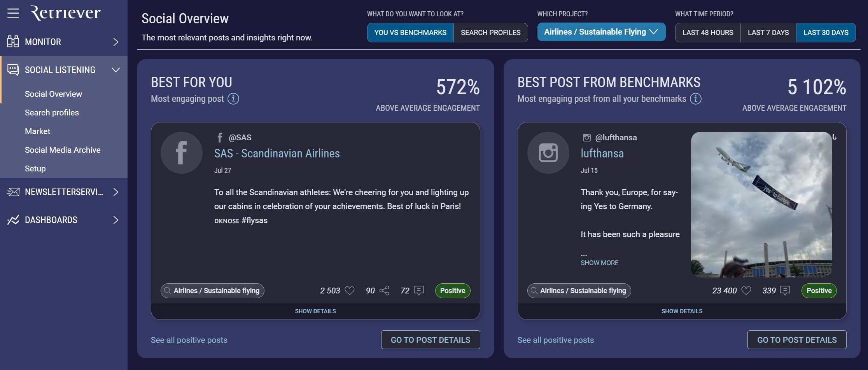Open Search profiles in sidebar
Viewport: 868px width, 370px height.
point(52,113)
